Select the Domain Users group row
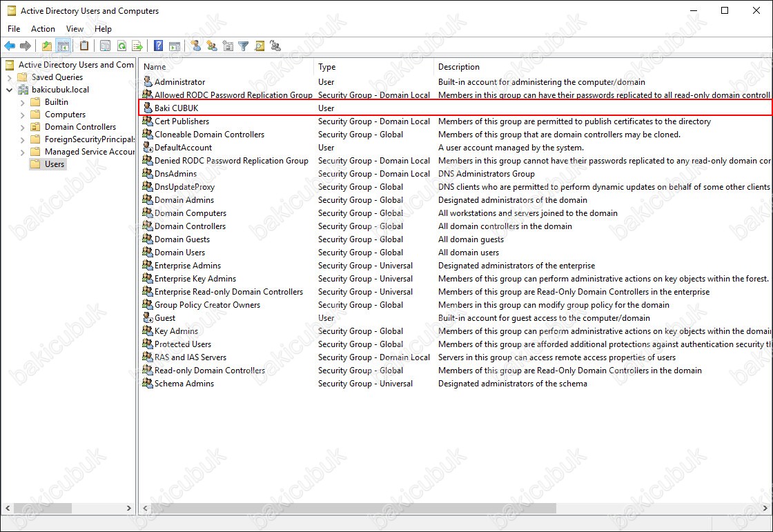Image resolution: width=773 pixels, height=532 pixels. [x=456, y=252]
